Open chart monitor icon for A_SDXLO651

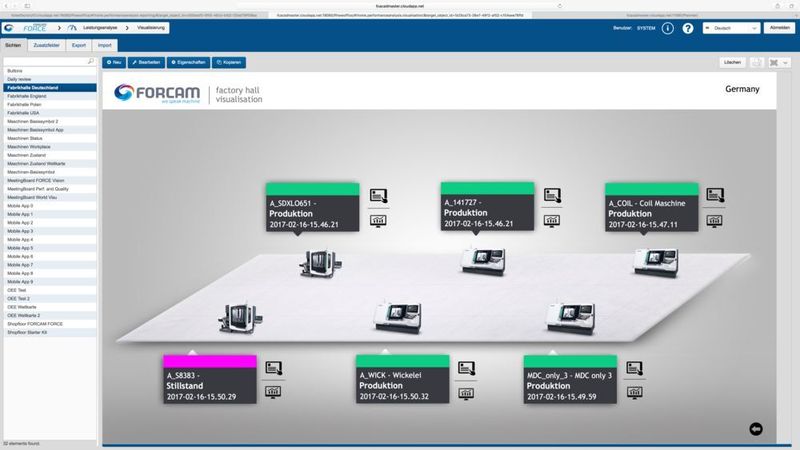click(378, 221)
